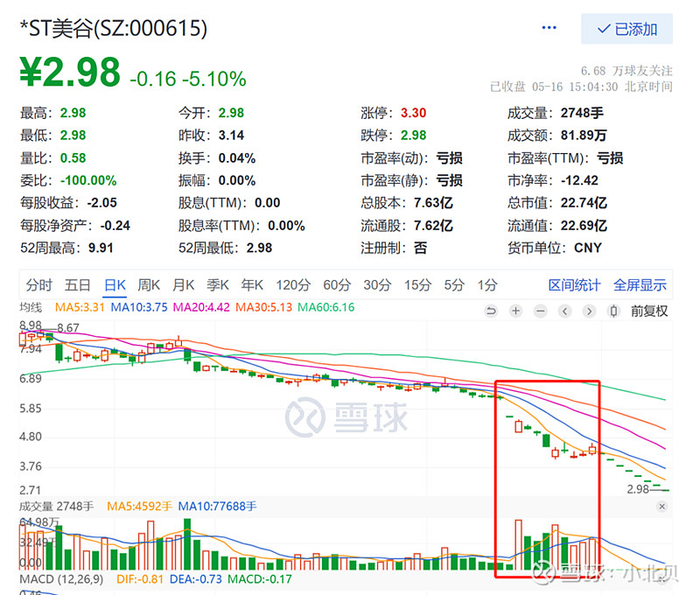Click the 成交额 value 81.89万
Screen dimensions: 700x595
583,135
